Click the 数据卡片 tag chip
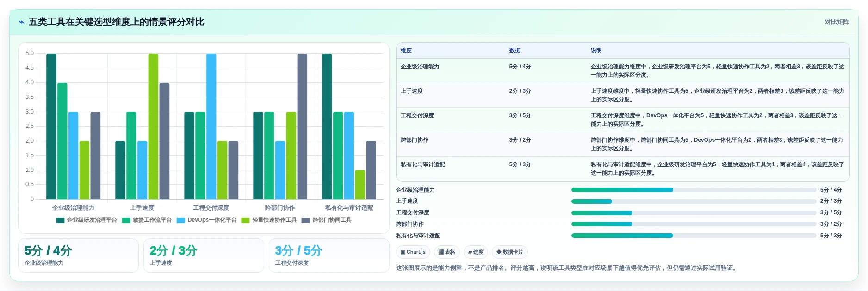The image size is (868, 291). 510,252
